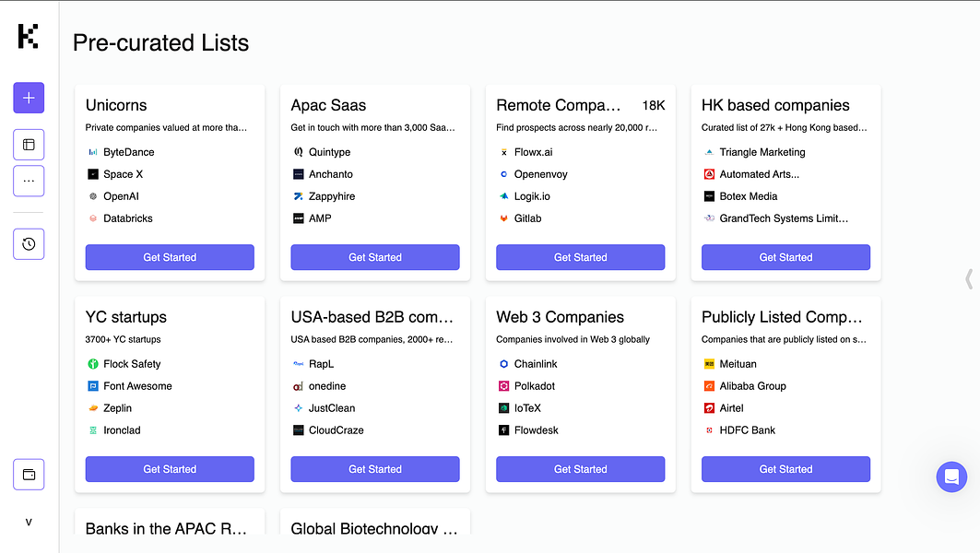Screen dimensions: 980x553
Task: Select onedine company entry
Action: point(327,386)
